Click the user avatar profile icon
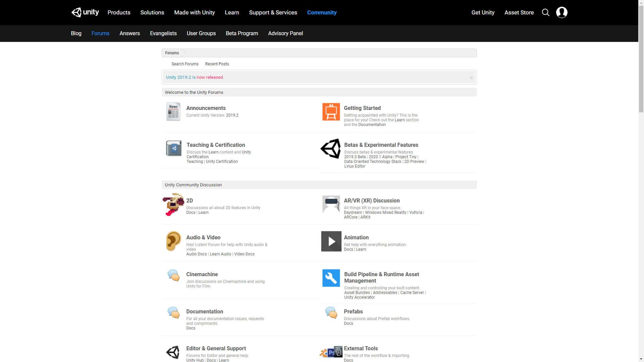The width and height of the screenshot is (644, 362). 561,12
